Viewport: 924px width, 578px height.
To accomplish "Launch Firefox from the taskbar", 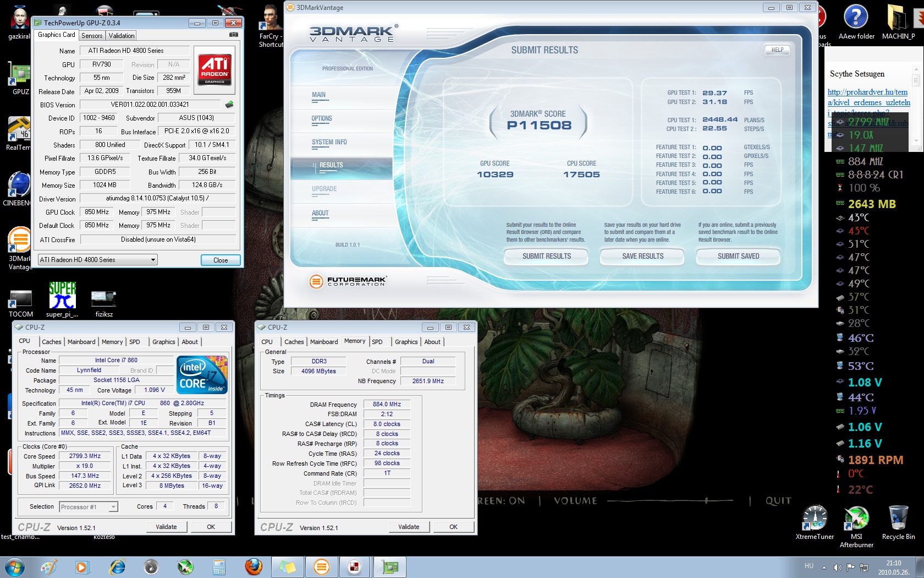I will click(x=254, y=567).
